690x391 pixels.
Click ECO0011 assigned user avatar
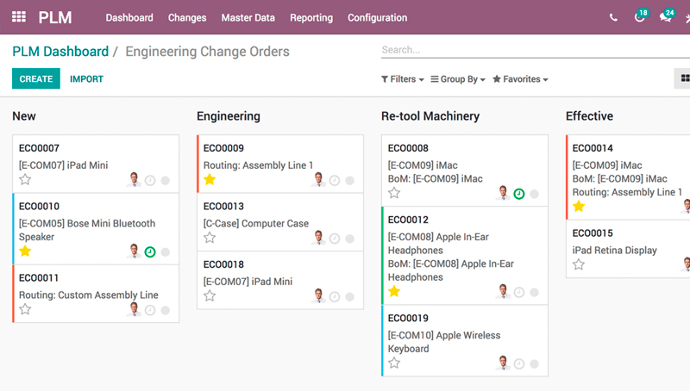click(x=134, y=309)
